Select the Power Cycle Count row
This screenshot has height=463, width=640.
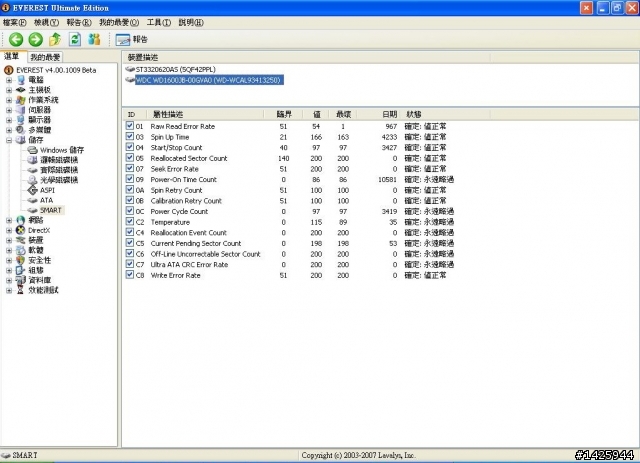[290, 211]
